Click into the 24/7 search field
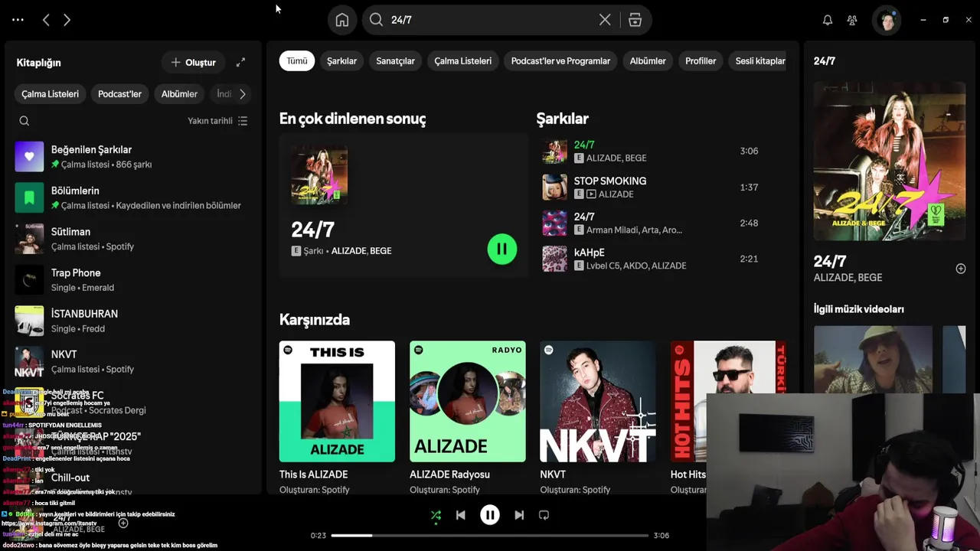 click(x=490, y=20)
